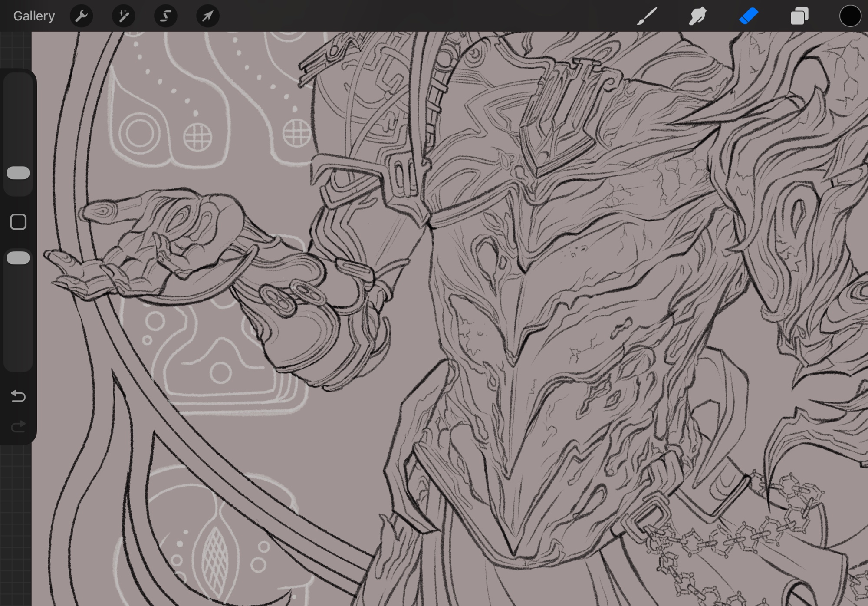Screen dimensions: 868x606
Task: Select the Smudge finger tool
Action: tap(697, 16)
